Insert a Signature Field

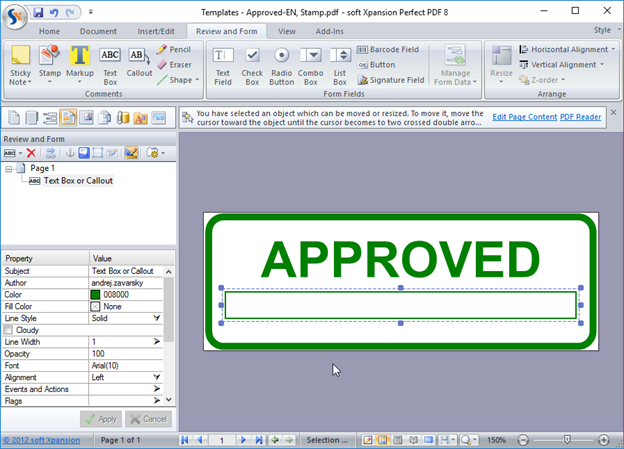click(x=390, y=80)
